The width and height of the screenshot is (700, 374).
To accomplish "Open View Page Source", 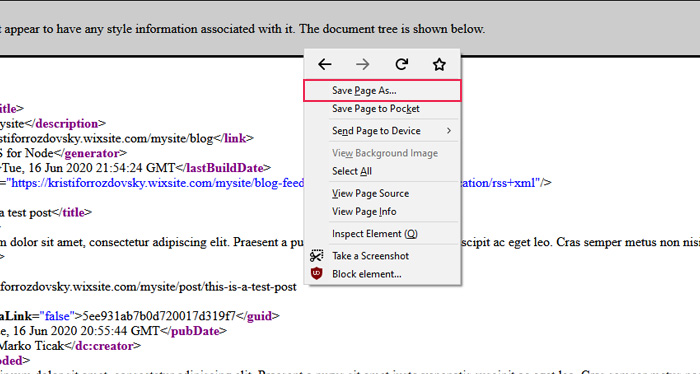I will click(x=382, y=193).
